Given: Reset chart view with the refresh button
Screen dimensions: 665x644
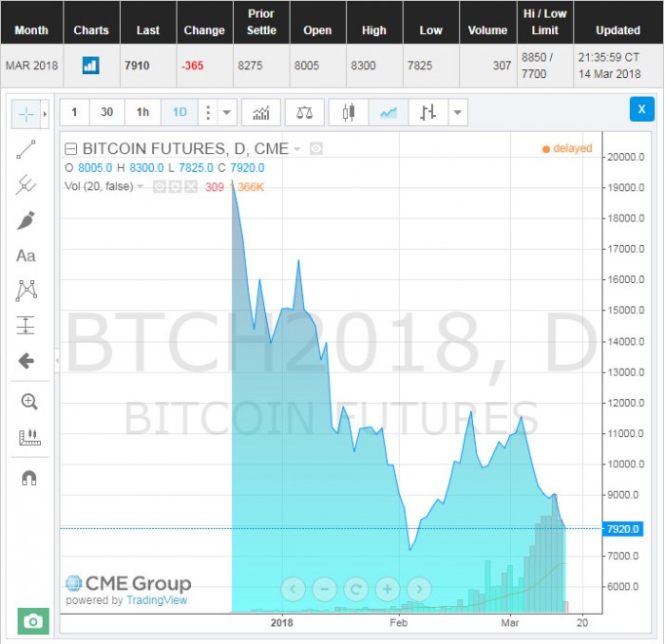Looking at the screenshot, I should (356, 589).
